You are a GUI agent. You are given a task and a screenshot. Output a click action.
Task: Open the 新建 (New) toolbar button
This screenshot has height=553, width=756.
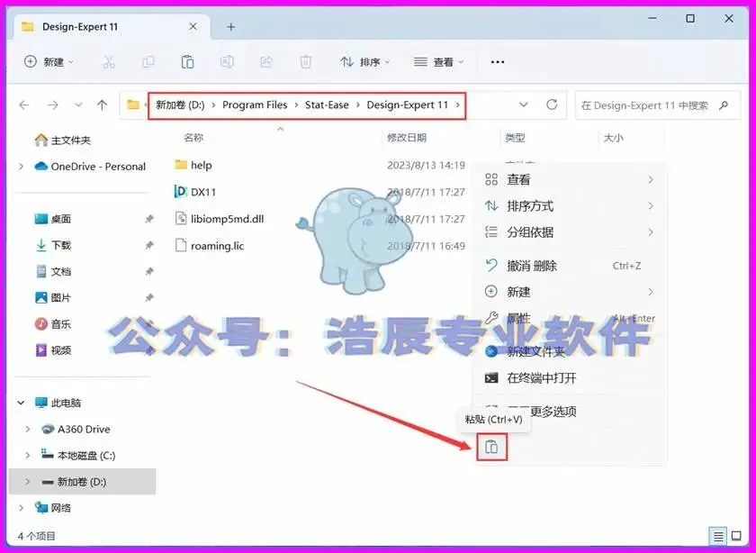point(49,62)
